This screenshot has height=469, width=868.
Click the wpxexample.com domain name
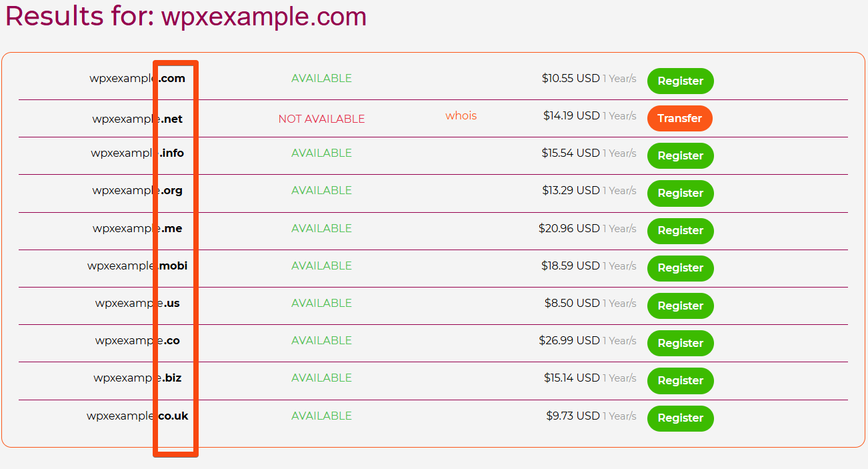[137, 78]
